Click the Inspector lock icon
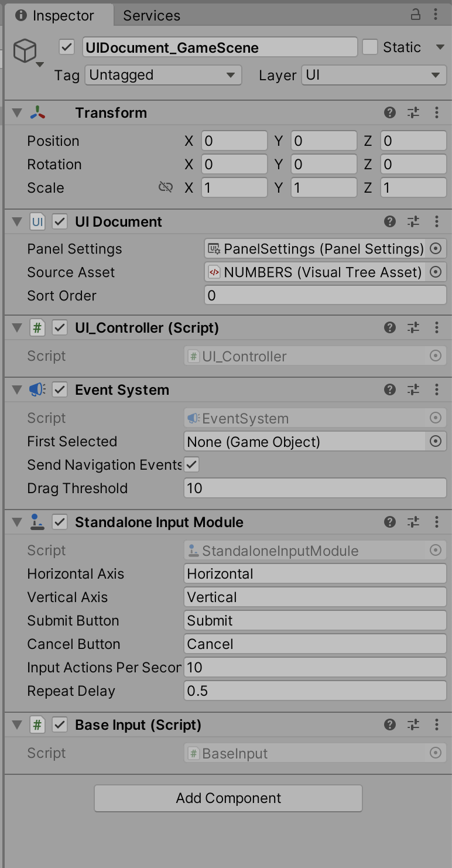The image size is (452, 868). click(x=416, y=14)
